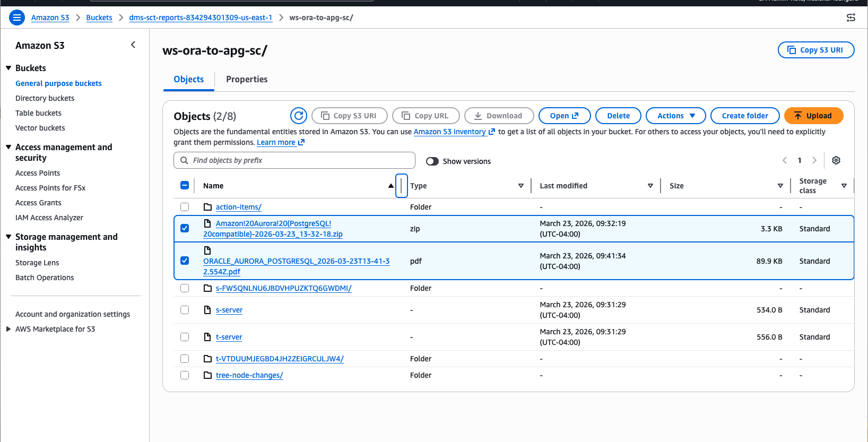Image resolution: width=868 pixels, height=442 pixels.
Task: Open Table buckets in sidebar
Action: [38, 113]
